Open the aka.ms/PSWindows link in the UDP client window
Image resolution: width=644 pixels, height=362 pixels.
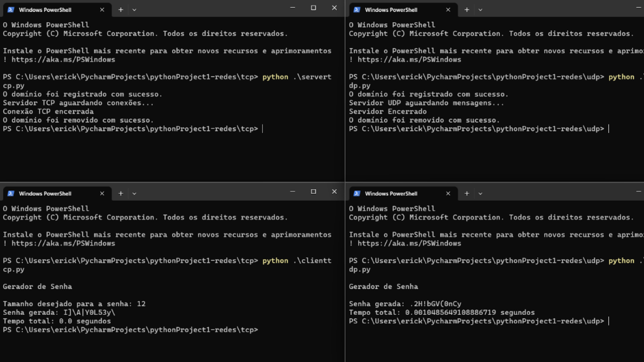point(410,243)
